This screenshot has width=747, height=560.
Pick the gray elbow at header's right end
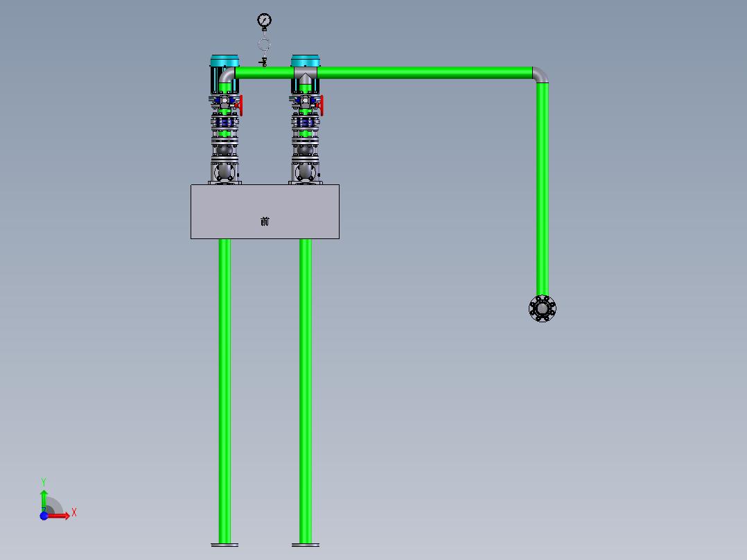[541, 75]
